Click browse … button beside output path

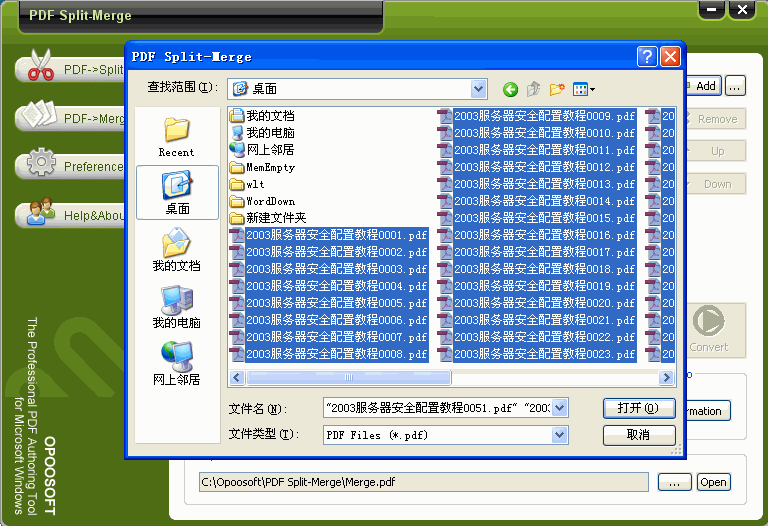tap(674, 482)
